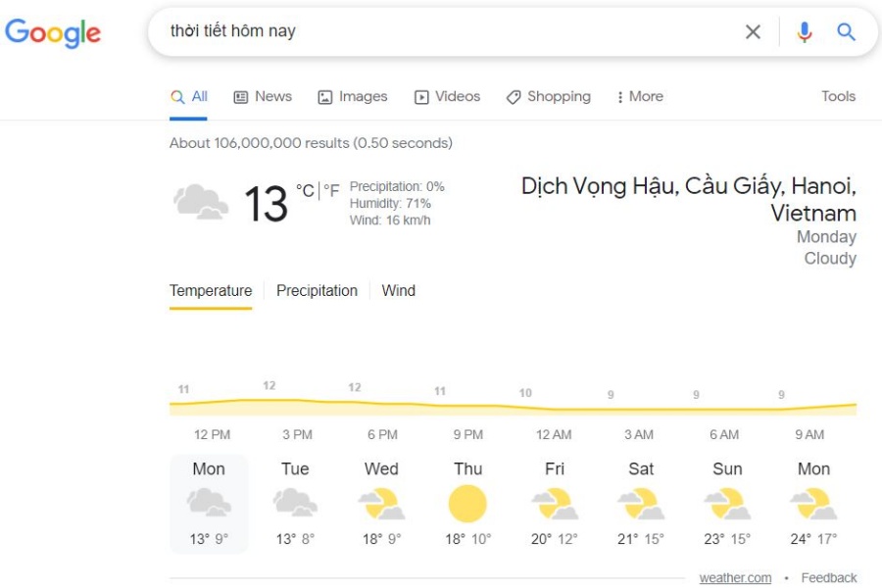Switch the temperature unit to °F
The image size is (882, 588).
331,191
